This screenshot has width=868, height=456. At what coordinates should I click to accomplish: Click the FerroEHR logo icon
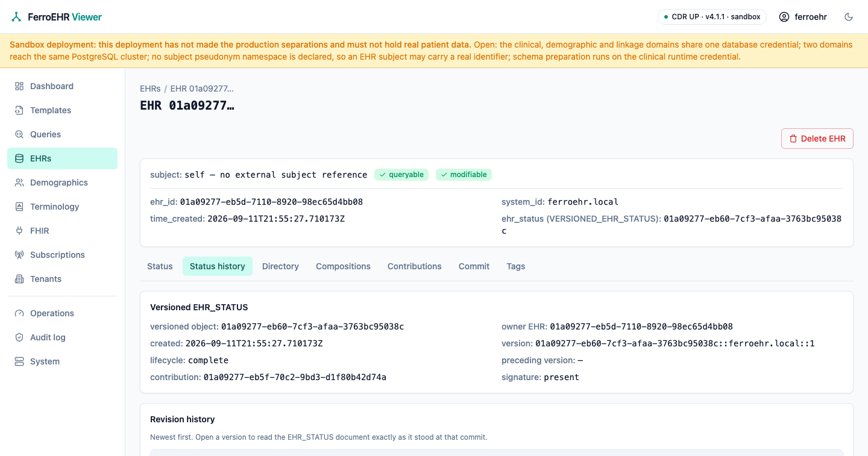tap(16, 17)
